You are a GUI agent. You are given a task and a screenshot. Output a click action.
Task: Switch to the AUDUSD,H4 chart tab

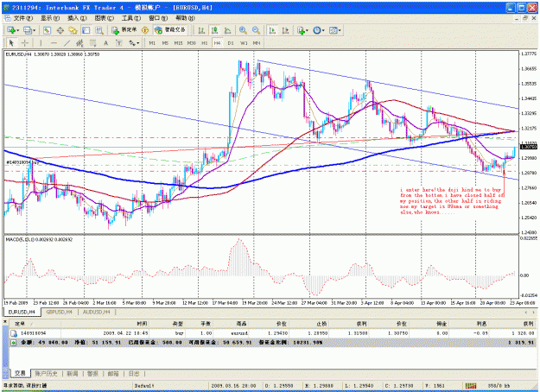point(96,313)
